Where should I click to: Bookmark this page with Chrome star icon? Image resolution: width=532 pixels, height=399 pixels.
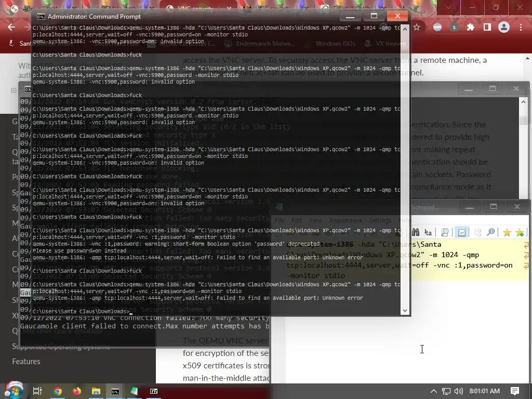(417, 27)
